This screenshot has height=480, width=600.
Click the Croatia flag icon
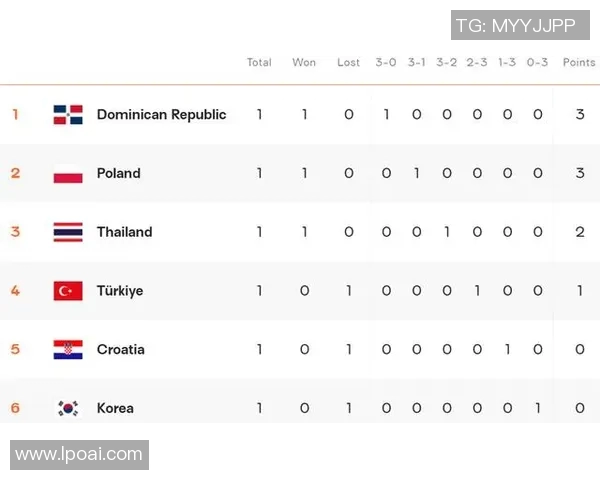(x=68, y=349)
